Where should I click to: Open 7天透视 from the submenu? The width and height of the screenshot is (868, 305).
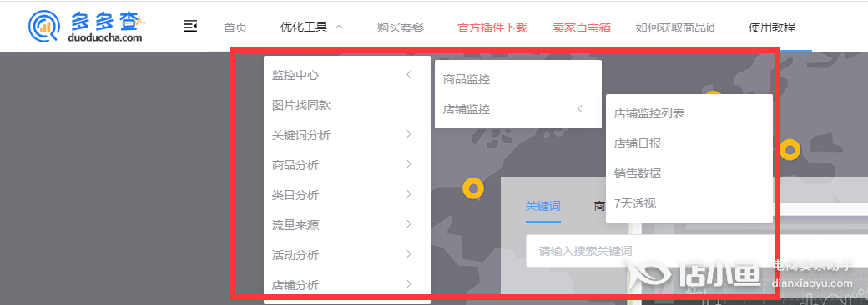(689, 203)
